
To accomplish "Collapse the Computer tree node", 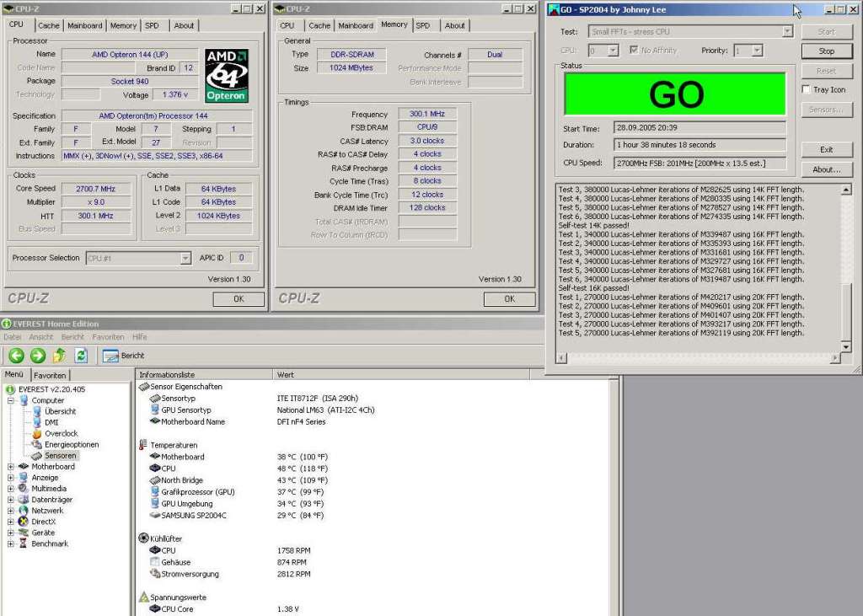I will [x=10, y=400].
